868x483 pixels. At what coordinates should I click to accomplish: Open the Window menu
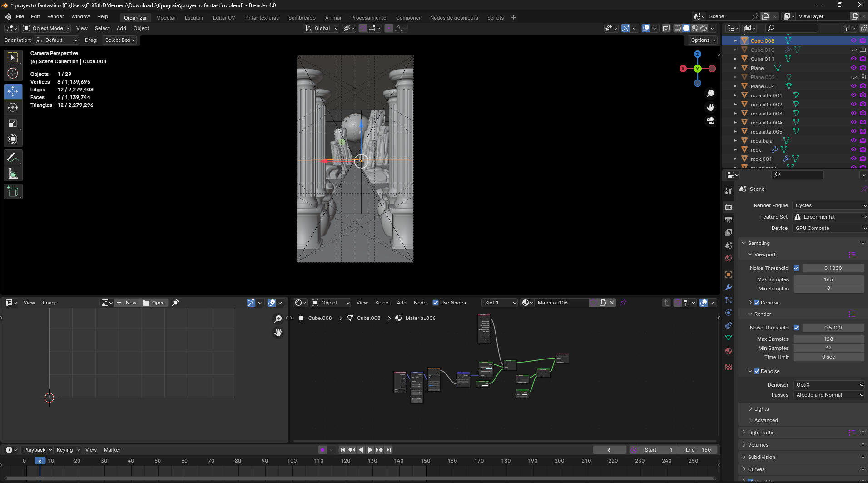tap(80, 16)
